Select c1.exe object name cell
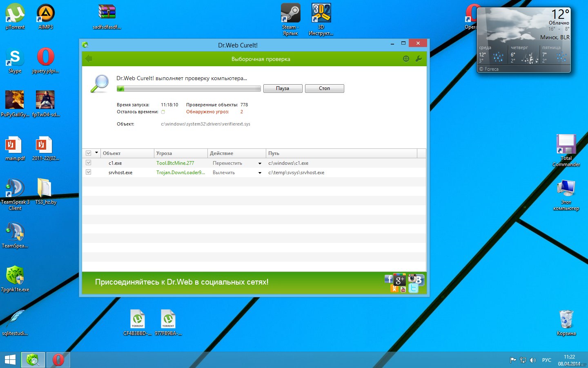 (115, 163)
